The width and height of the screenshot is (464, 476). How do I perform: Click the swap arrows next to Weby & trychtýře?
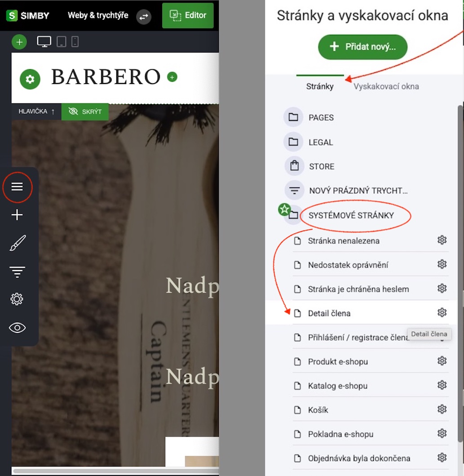[143, 16]
